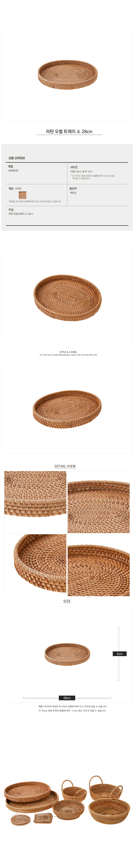
Task: Open the top-left DETAIL VIEW close-up image
Action: [36, 502]
